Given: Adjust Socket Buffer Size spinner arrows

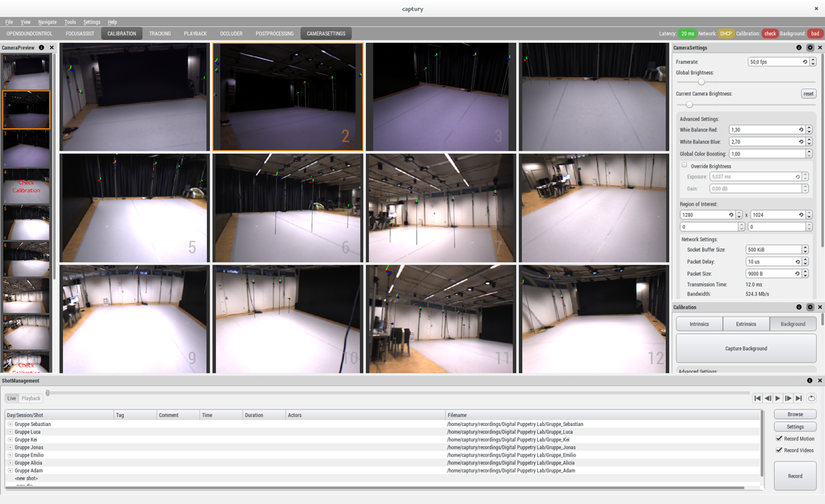Looking at the screenshot, I should pyautogui.click(x=805, y=249).
